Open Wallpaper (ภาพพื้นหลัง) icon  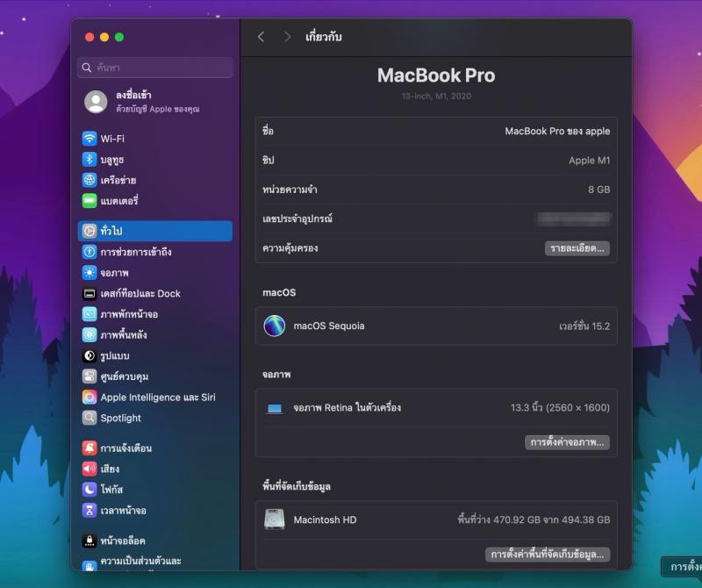coord(90,334)
